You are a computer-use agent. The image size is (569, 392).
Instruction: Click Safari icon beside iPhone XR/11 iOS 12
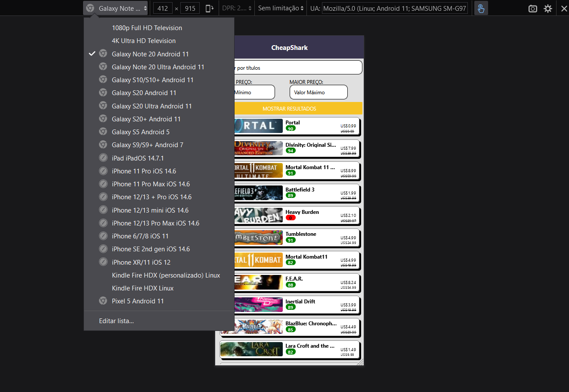click(x=103, y=262)
